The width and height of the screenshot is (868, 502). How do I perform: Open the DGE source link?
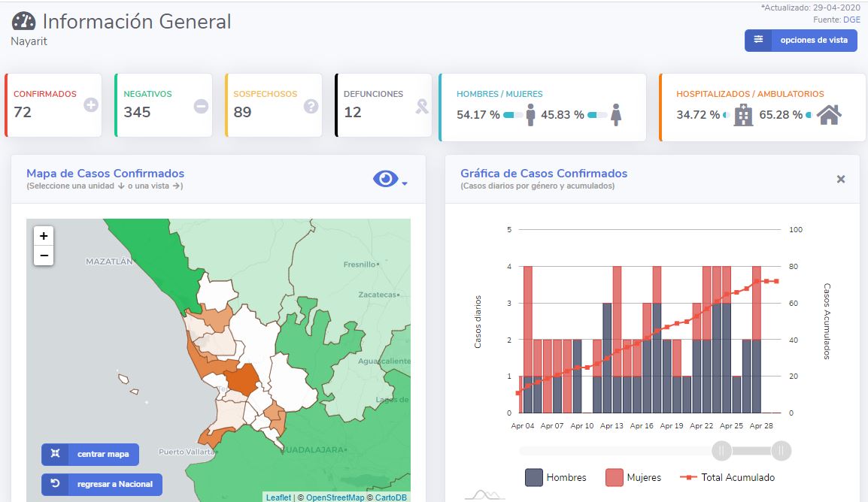[x=851, y=20]
